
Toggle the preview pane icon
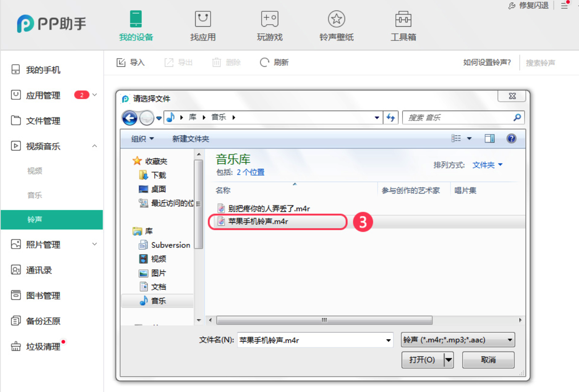pos(489,138)
